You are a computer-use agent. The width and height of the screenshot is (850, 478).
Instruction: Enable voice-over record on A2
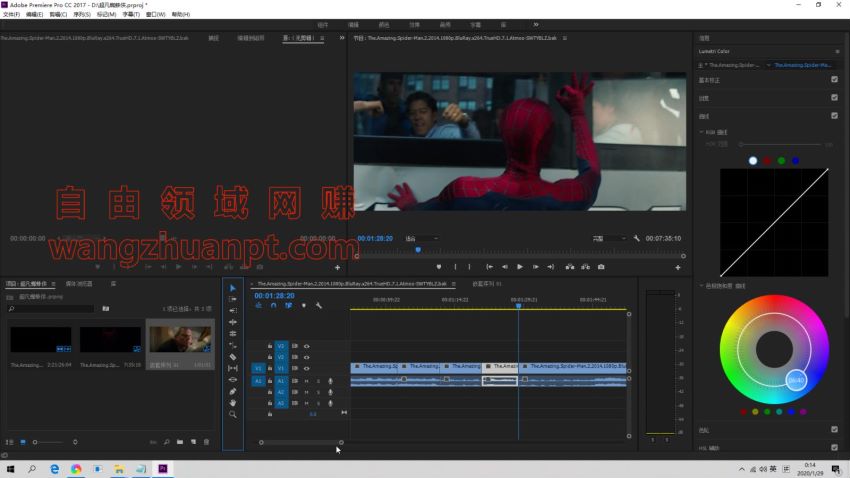pos(330,392)
